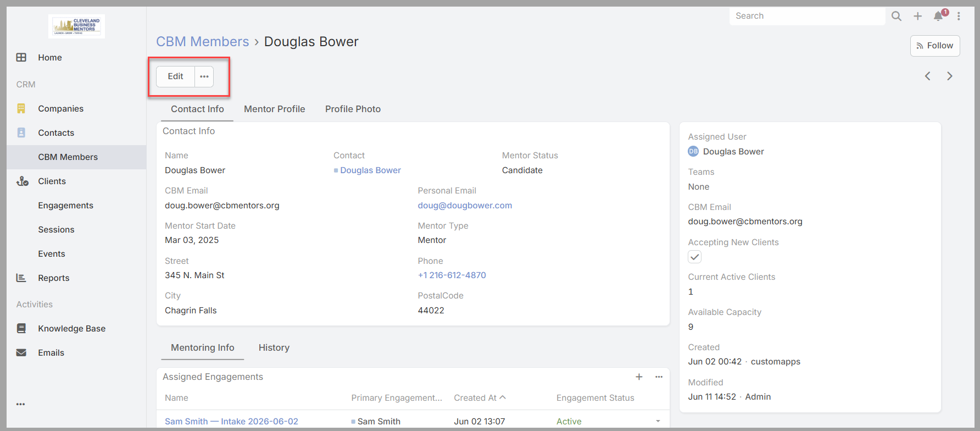Open Engagements in sidebar

76,206
